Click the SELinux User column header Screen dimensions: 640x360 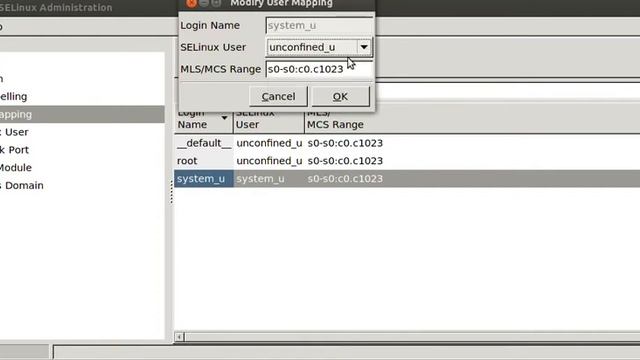click(269, 119)
